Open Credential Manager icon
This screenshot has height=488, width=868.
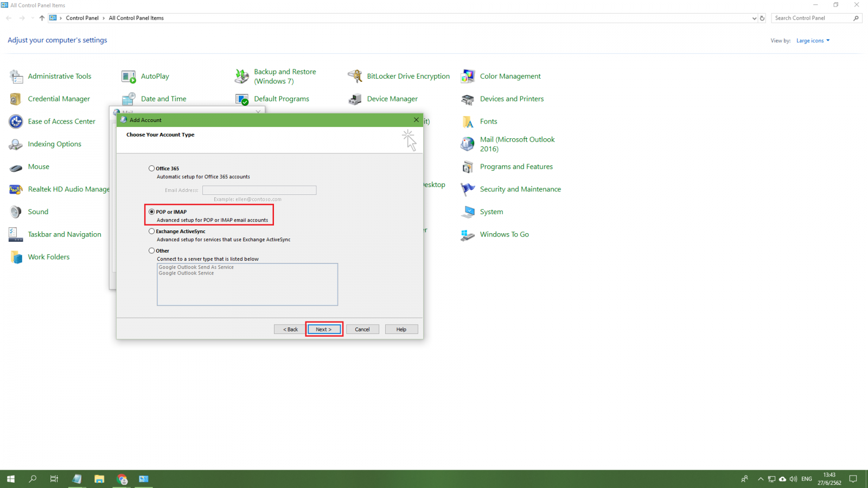[16, 99]
